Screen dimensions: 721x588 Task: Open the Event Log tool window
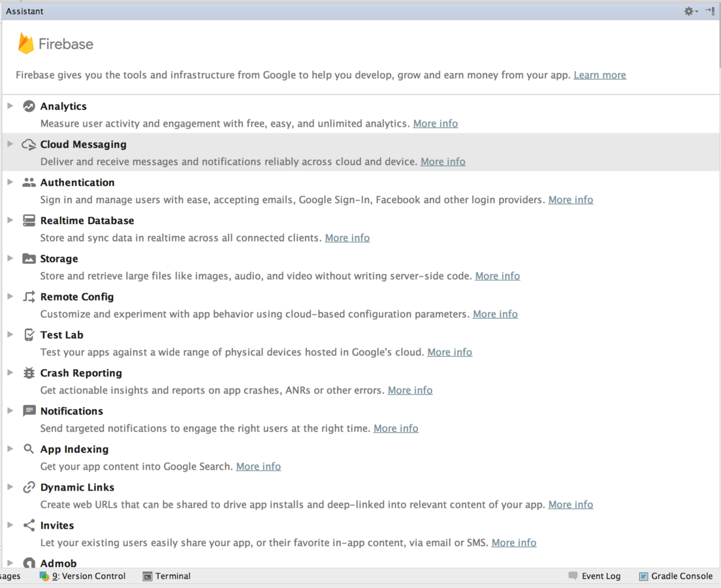point(594,576)
